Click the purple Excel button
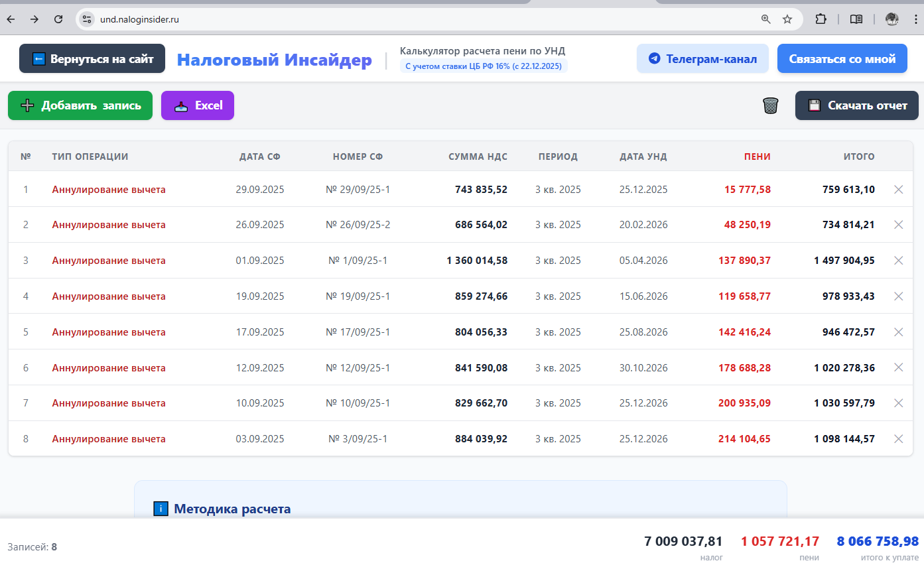Screen dimensions: 924x567 (198, 105)
